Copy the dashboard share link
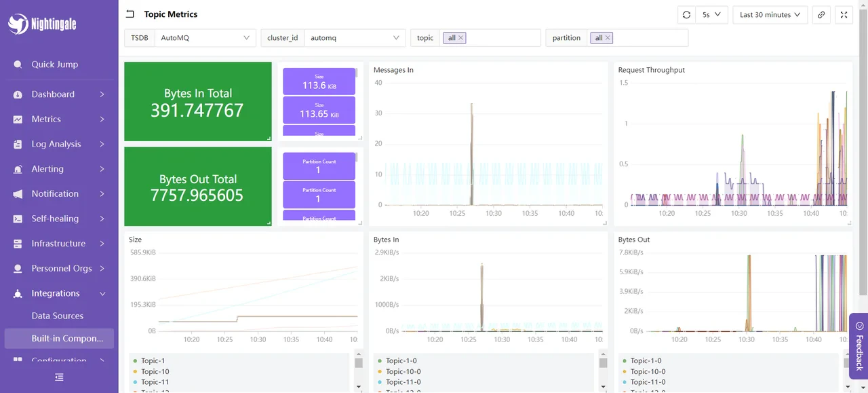The height and width of the screenshot is (393, 868). click(x=821, y=14)
